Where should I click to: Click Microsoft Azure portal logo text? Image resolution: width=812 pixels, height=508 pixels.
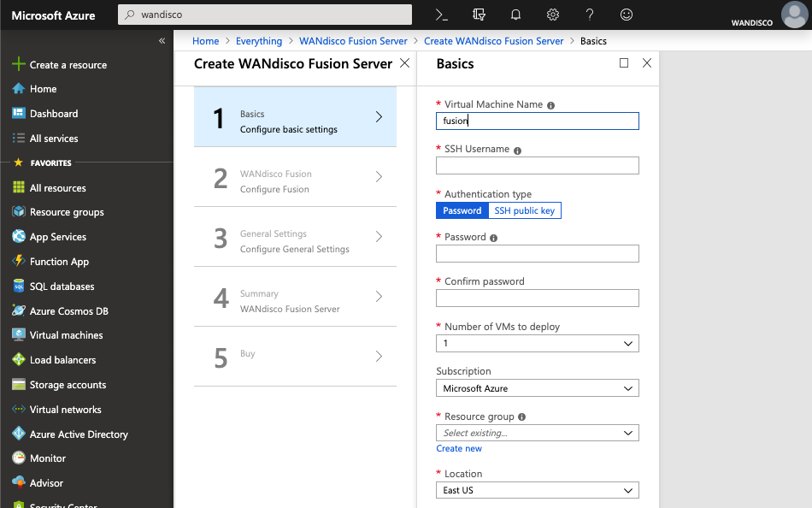(x=53, y=15)
